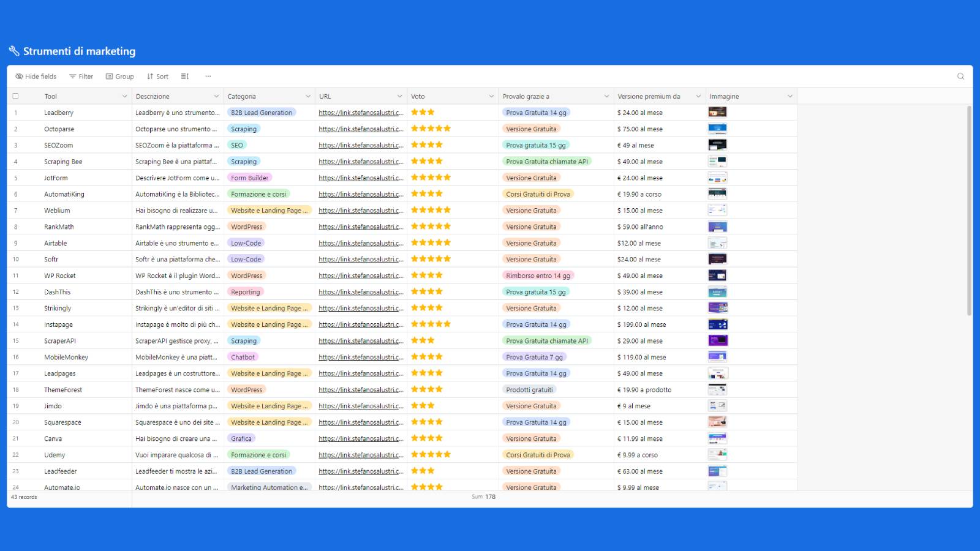Open the URL link in Octoparse row
The image size is (980, 551).
[361, 129]
